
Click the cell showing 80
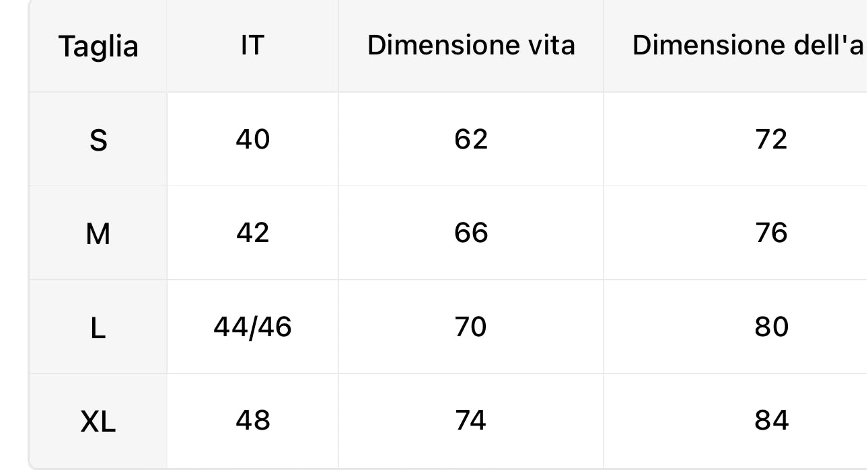[x=771, y=327]
